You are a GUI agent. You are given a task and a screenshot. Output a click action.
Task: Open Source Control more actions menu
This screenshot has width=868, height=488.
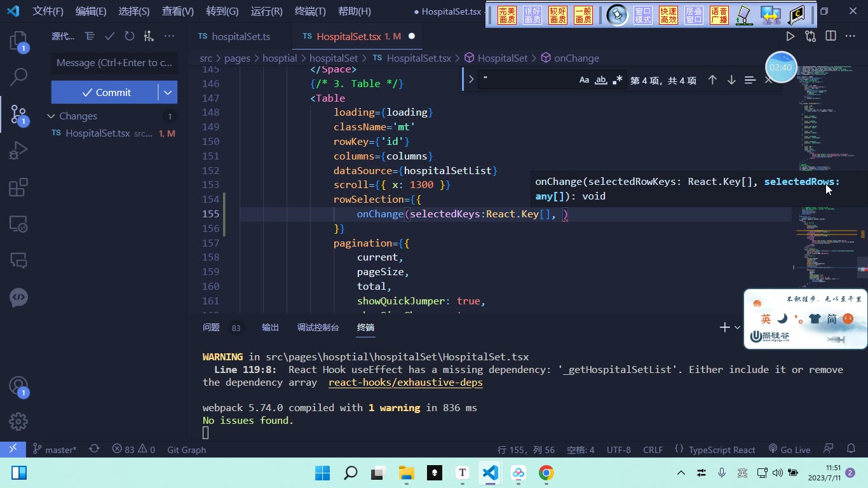pos(169,36)
